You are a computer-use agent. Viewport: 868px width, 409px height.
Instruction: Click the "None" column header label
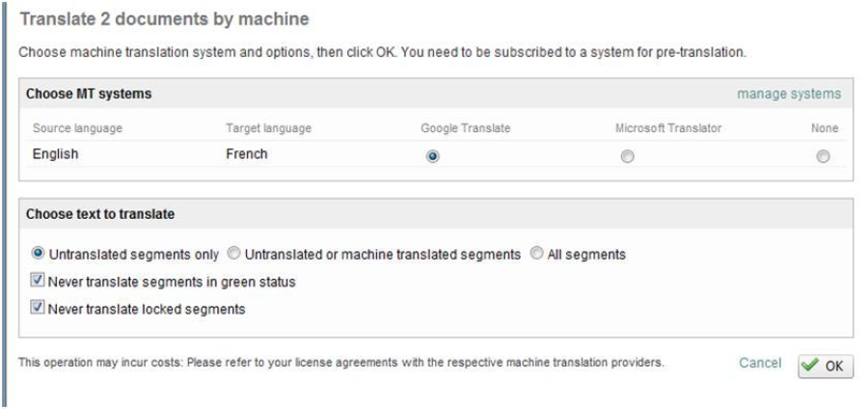826,128
